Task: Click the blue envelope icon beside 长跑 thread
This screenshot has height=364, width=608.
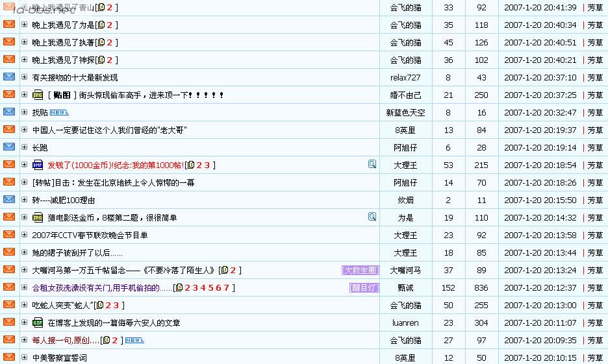Action: click(x=9, y=147)
